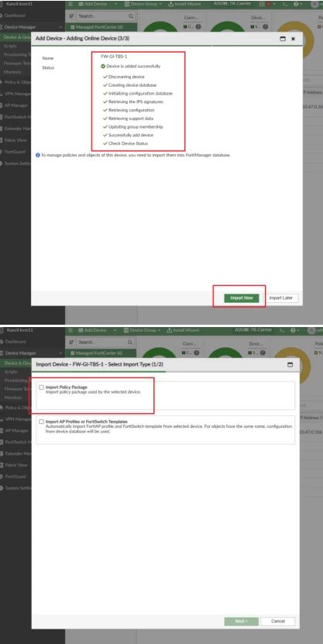Open Add Device dropdown arrow behind Add Device dialog
Screen dimensions: 323x644
[115, 4]
